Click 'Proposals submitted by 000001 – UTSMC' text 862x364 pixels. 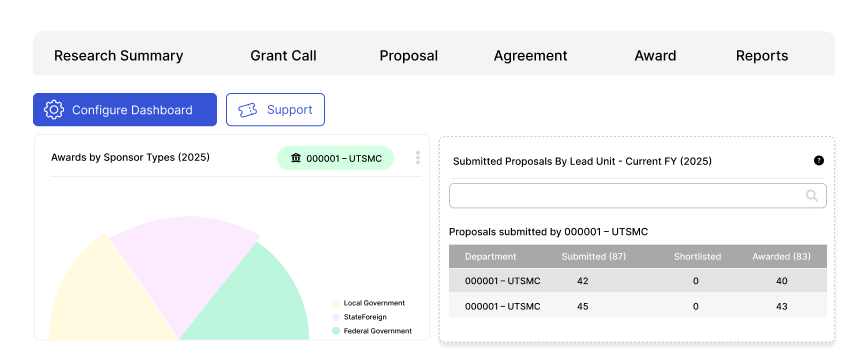[549, 232]
